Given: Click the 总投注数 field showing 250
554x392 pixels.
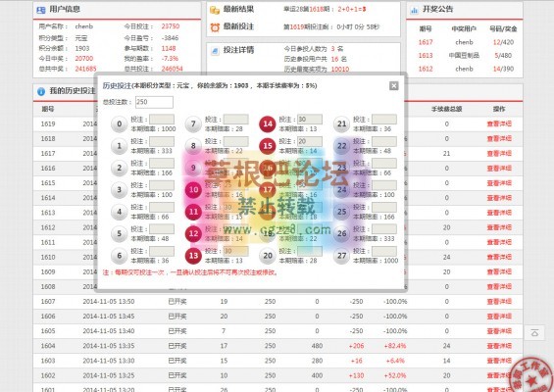Looking at the screenshot, I should pos(154,102).
